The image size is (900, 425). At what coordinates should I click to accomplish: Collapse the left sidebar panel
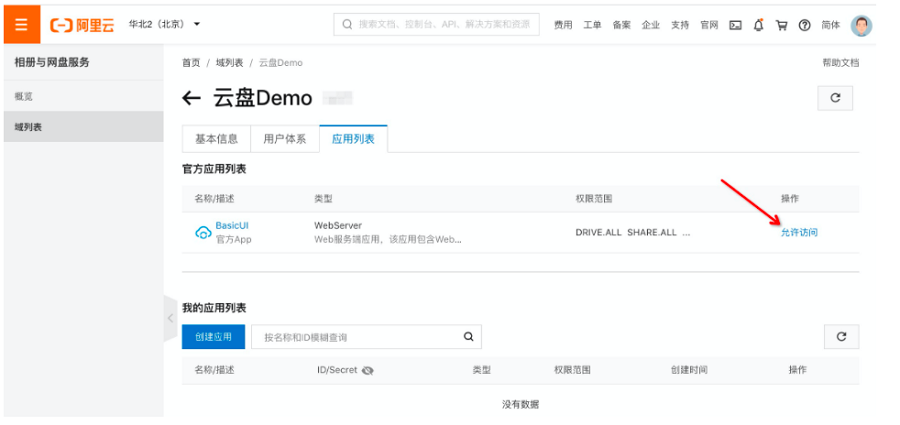(170, 317)
